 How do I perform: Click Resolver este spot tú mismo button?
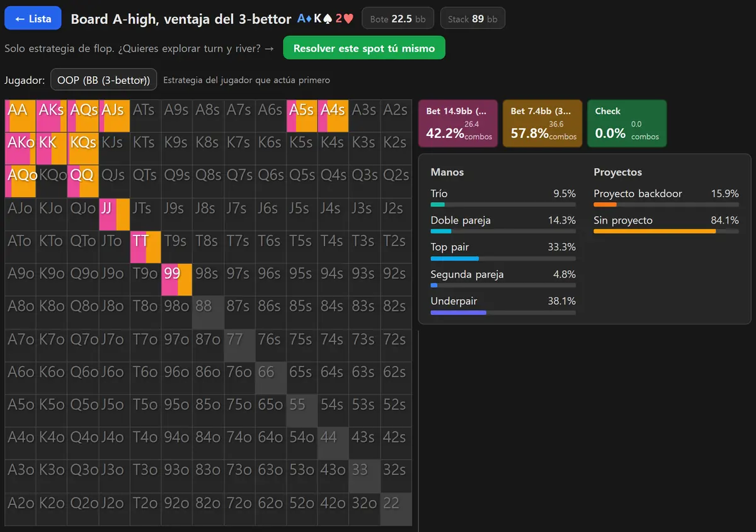coord(364,48)
